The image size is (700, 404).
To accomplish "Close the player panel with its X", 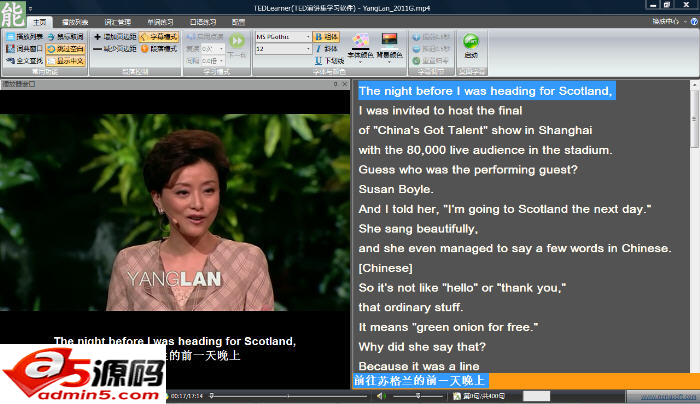I will [345, 84].
